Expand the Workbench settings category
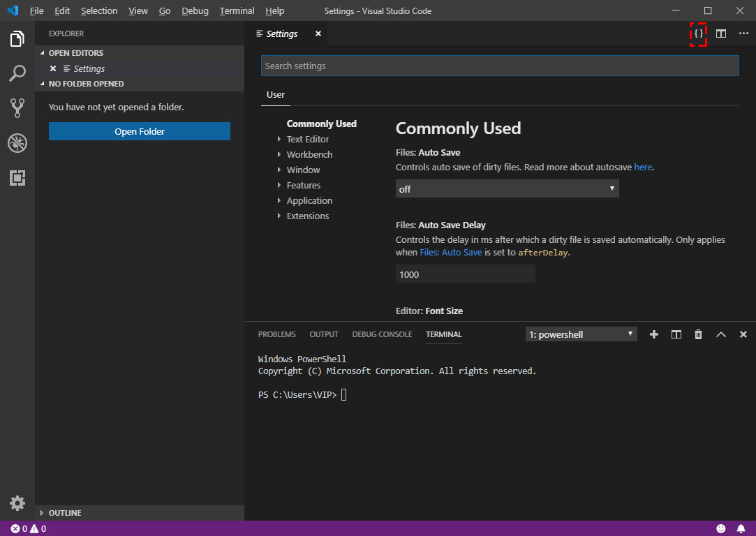This screenshot has width=756, height=536. pyautogui.click(x=279, y=155)
